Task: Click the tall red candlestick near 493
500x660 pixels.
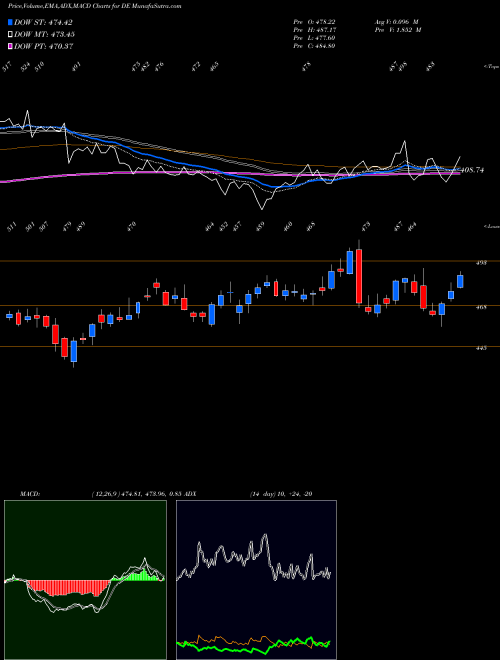Action: click(x=359, y=276)
